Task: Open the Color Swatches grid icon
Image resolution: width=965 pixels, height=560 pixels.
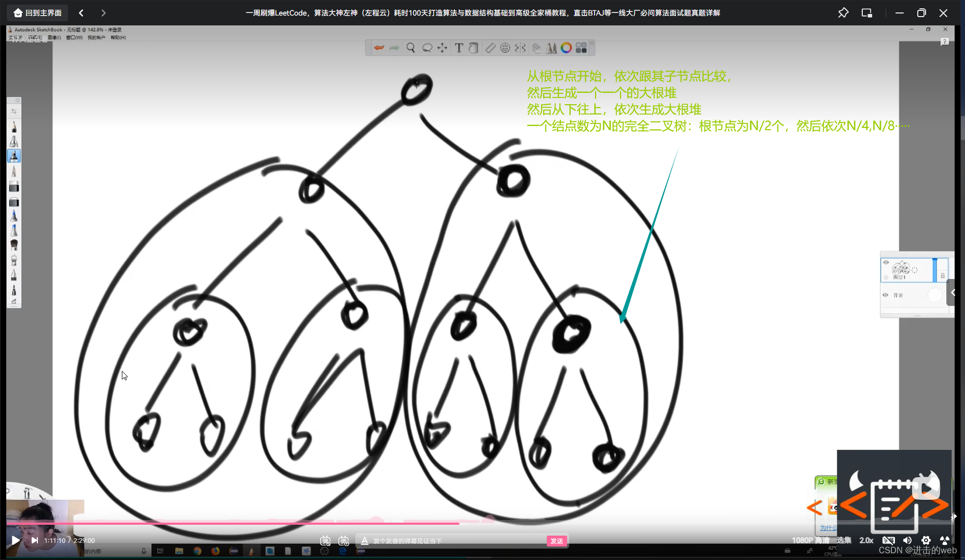Action: [x=581, y=48]
